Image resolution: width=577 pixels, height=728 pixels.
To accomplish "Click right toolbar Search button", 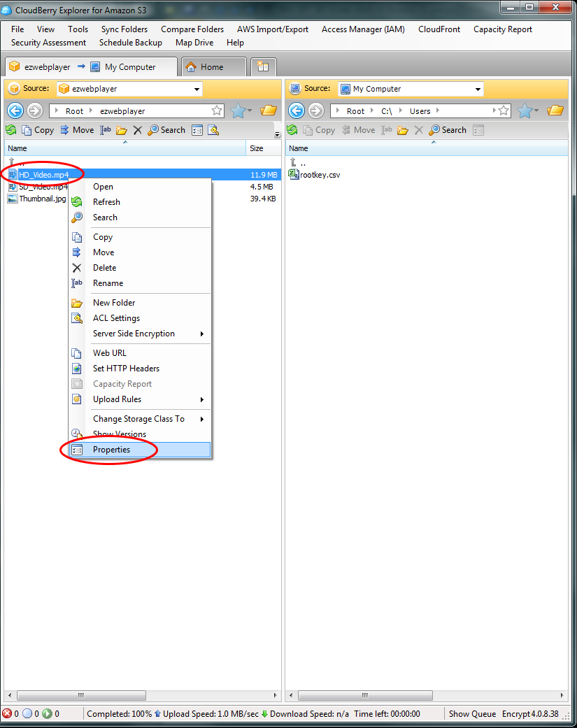I will (x=448, y=130).
